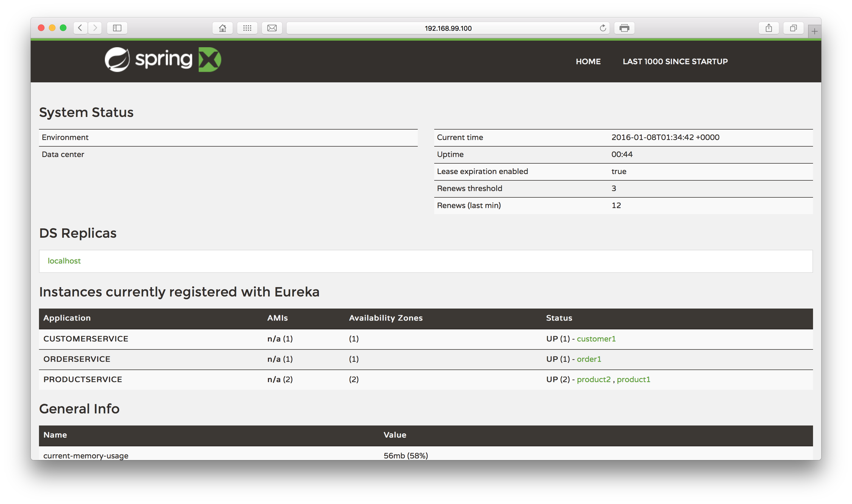
Task: Toggle the Safari sidebar button
Action: point(117,28)
